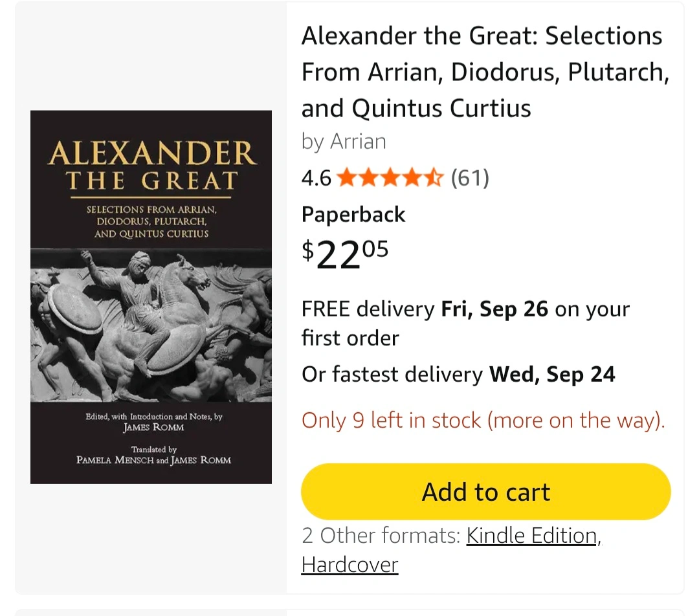This screenshot has height=616, width=699.
Task: Click the yellow Add to cart button
Action: point(485,492)
